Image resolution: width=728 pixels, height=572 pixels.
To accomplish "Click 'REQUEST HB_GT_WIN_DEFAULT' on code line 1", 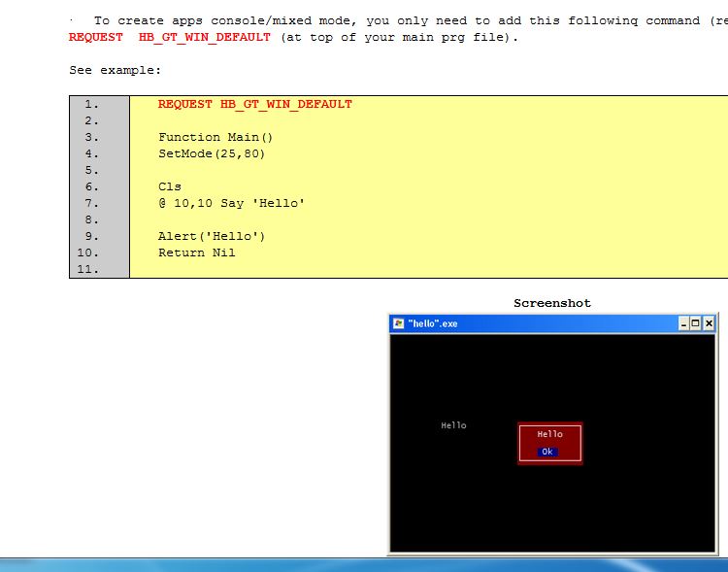I will click(x=255, y=104).
